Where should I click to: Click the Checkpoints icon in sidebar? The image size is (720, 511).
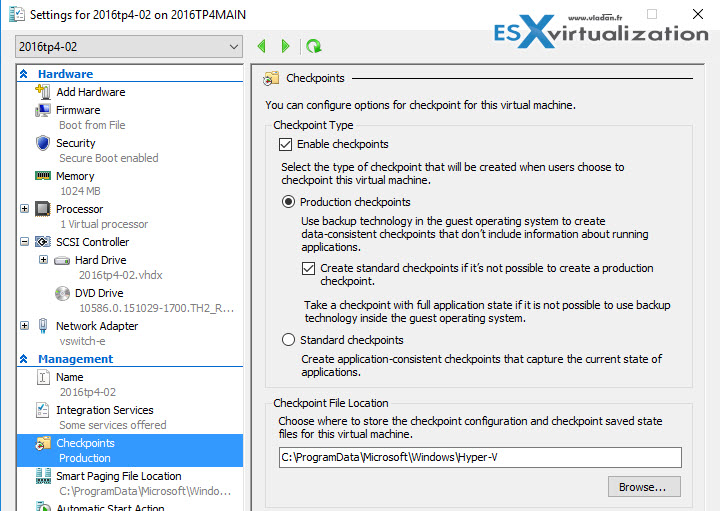pyautogui.click(x=43, y=444)
